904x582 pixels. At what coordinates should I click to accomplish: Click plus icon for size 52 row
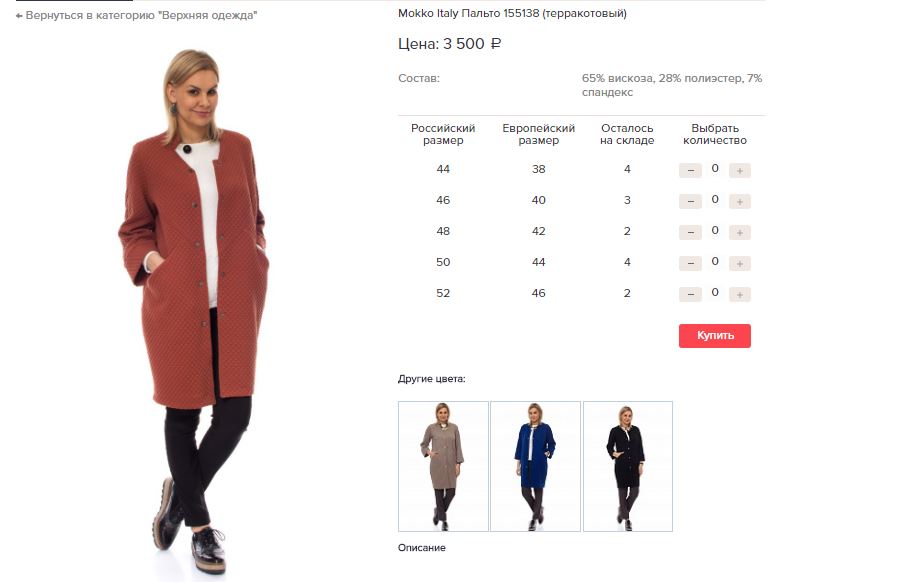(740, 295)
